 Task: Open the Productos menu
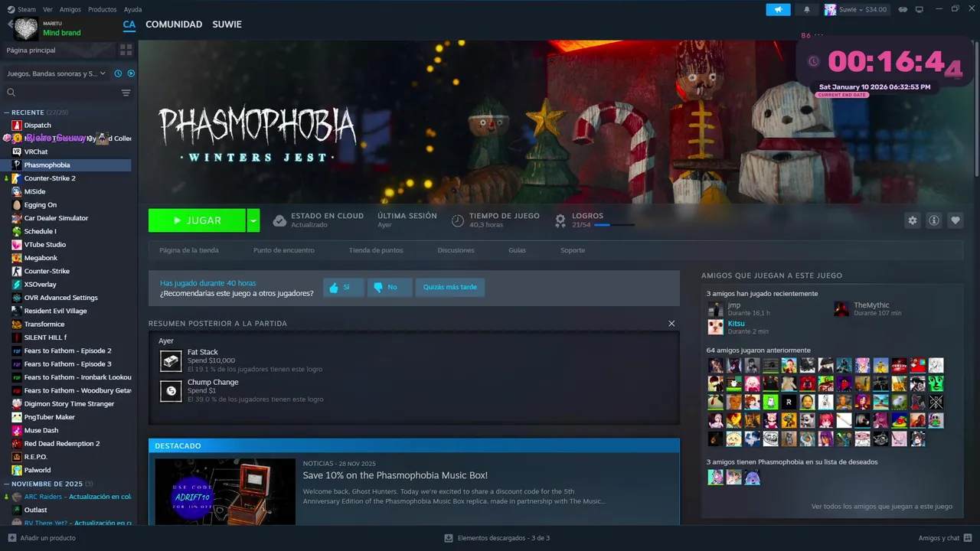[x=103, y=9]
